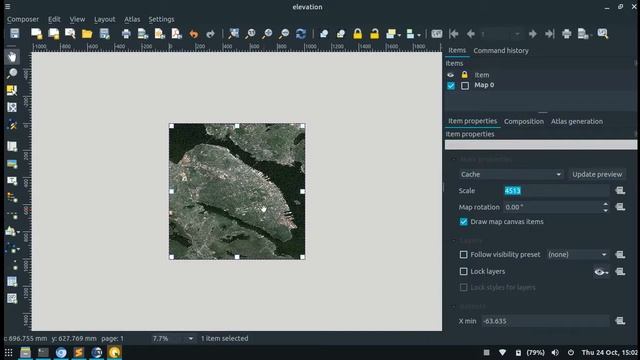Click Lock selected items padlock

358,33
